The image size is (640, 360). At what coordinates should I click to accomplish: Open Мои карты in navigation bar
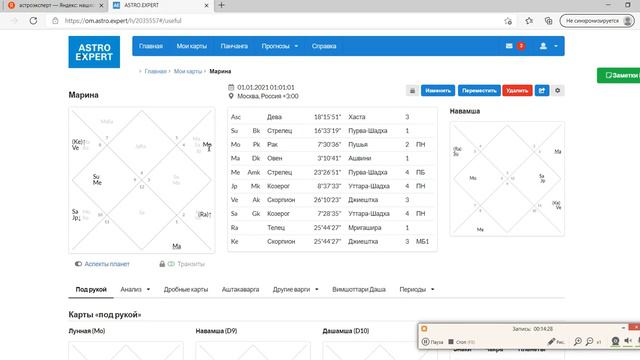point(191,46)
